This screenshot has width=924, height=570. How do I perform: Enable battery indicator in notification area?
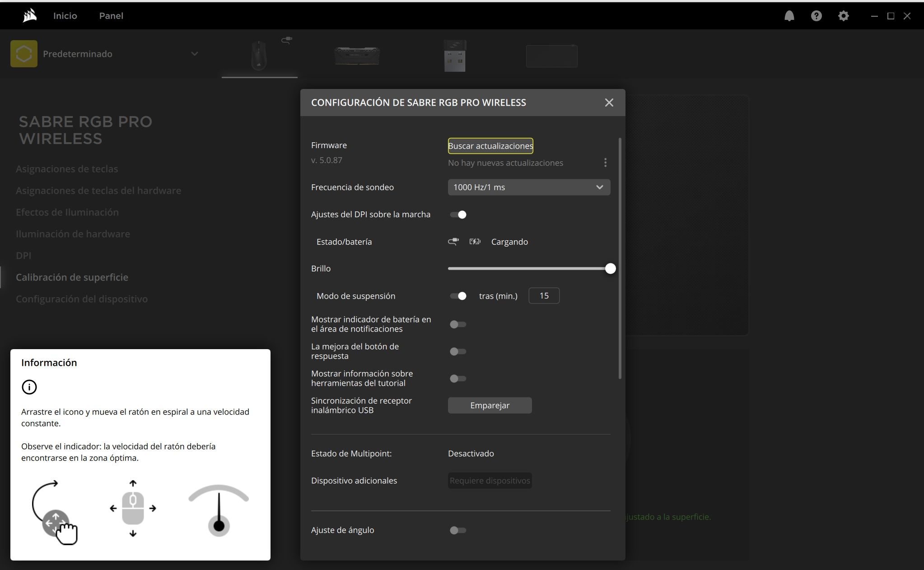pos(458,324)
